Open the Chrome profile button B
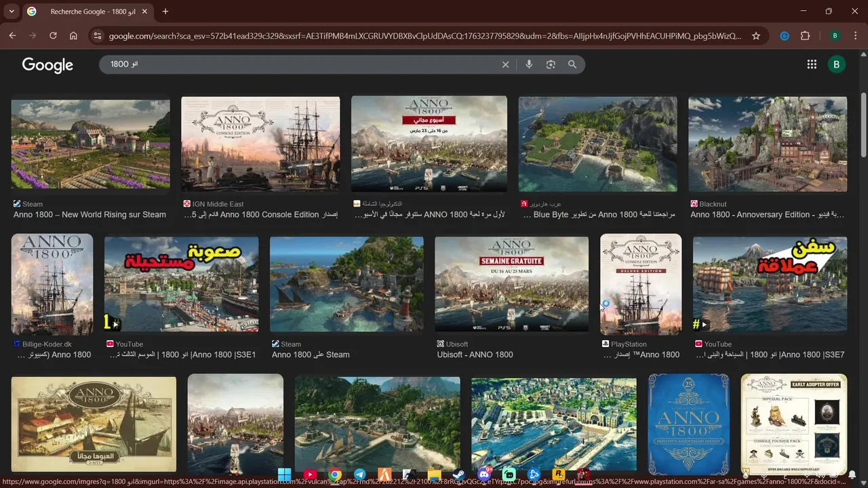Viewport: 868px width, 488px height. pyautogui.click(x=835, y=36)
